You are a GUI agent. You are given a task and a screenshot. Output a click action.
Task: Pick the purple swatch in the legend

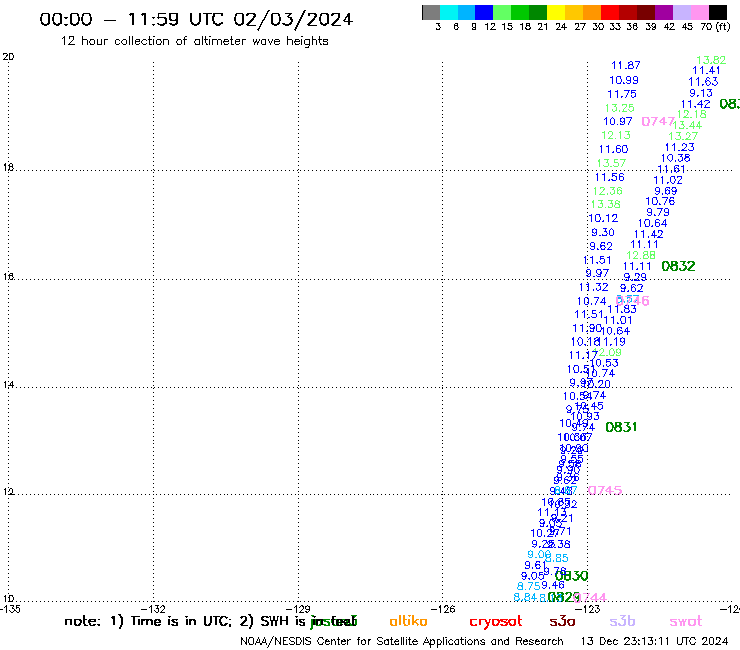coord(664,12)
